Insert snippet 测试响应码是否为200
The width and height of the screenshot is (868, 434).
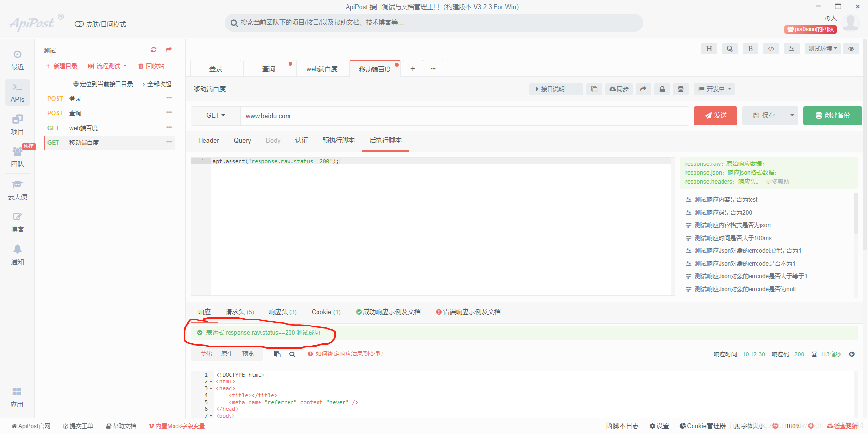723,213
